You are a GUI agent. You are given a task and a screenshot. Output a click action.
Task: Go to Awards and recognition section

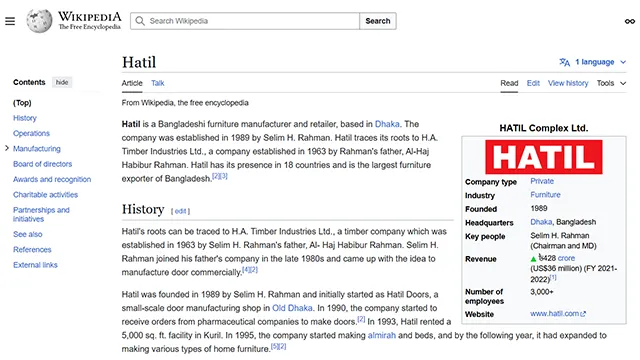tap(52, 179)
